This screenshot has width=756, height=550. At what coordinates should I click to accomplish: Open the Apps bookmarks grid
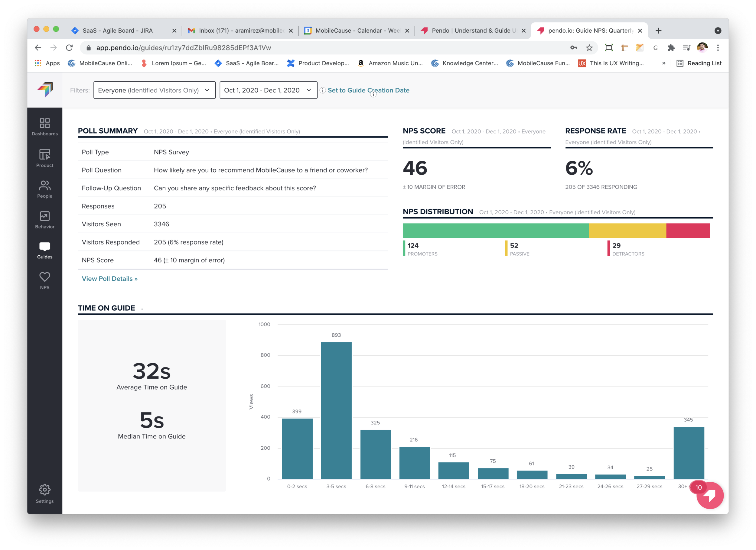(x=47, y=63)
